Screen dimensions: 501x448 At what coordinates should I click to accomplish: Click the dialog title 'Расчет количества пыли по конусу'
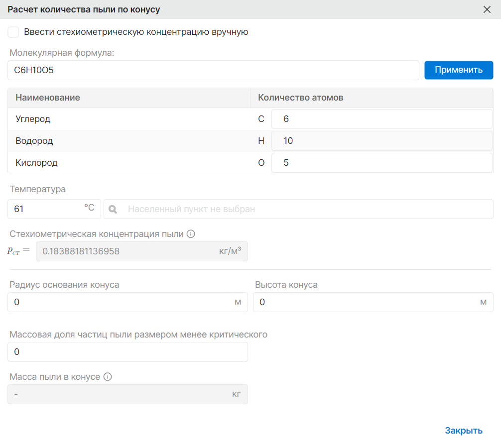84,9
